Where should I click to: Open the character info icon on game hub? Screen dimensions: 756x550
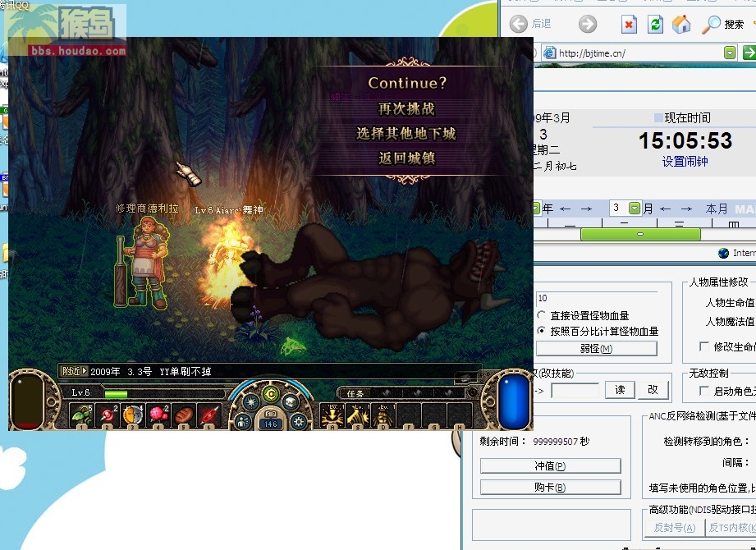pos(242,422)
